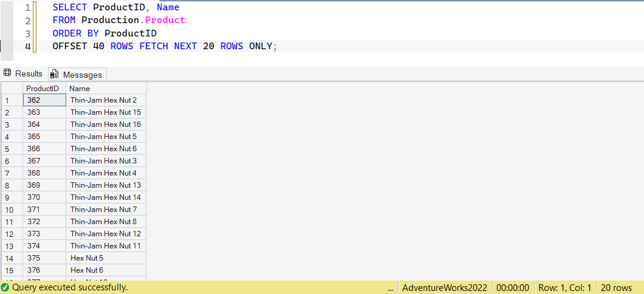Image resolution: width=644 pixels, height=294 pixels.
Task: Click the AdventureWorks2022 database status entry
Action: click(x=445, y=287)
